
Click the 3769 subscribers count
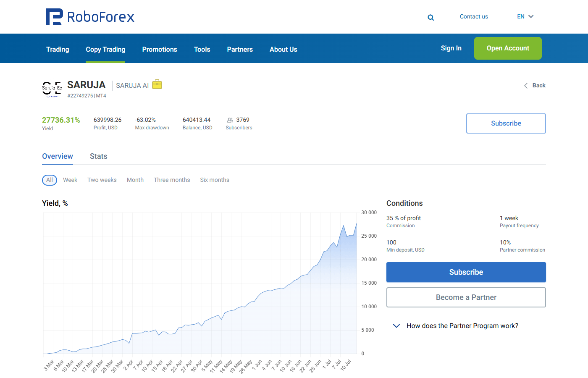pyautogui.click(x=243, y=120)
